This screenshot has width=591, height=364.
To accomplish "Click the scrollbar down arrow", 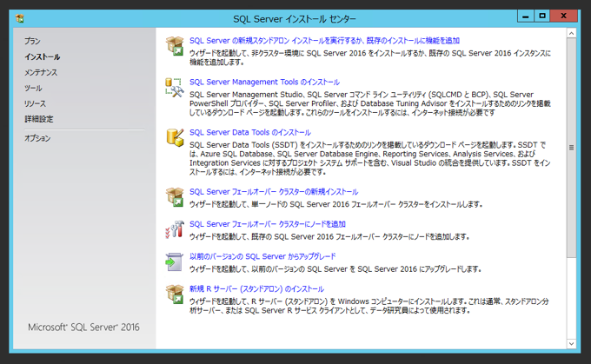I will click(x=571, y=344).
